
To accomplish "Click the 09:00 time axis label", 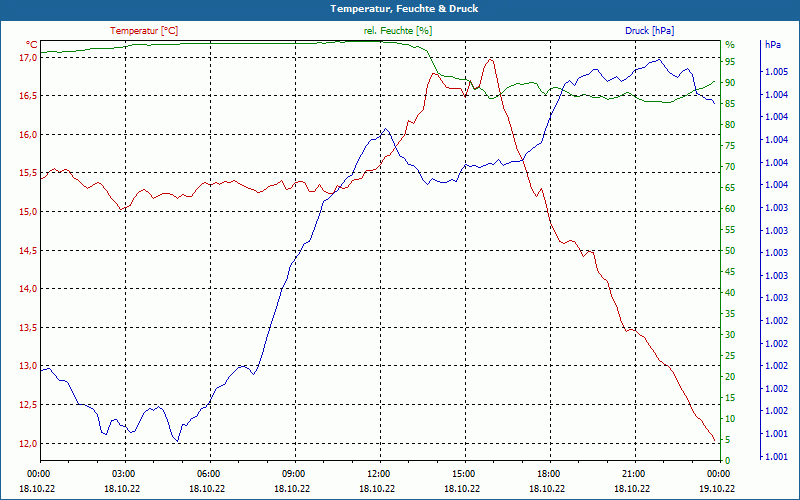I will (294, 473).
